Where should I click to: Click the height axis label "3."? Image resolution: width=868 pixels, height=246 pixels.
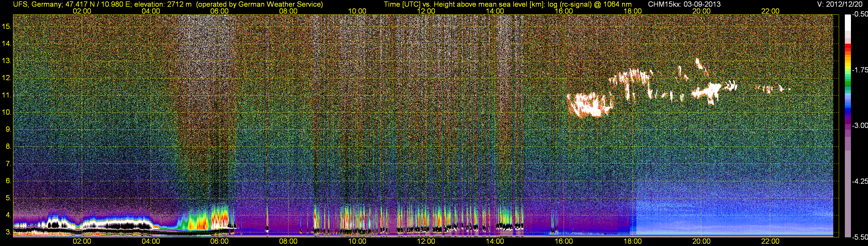tap(8, 232)
